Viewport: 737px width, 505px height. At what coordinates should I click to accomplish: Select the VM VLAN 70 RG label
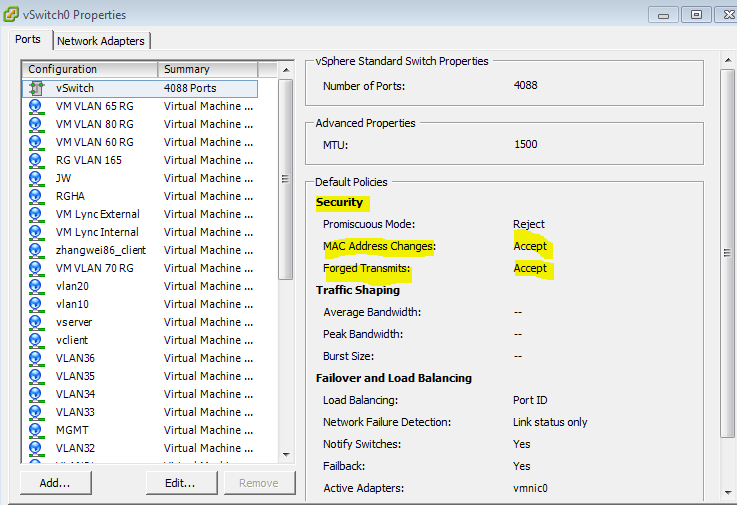[94, 268]
